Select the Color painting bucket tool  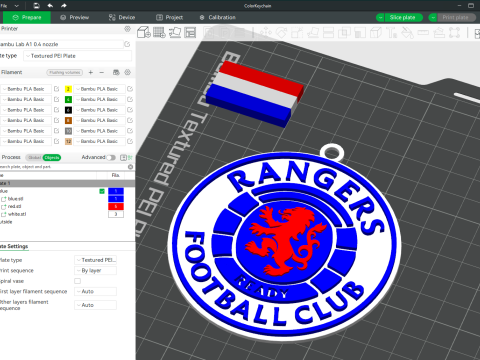(x=407, y=33)
